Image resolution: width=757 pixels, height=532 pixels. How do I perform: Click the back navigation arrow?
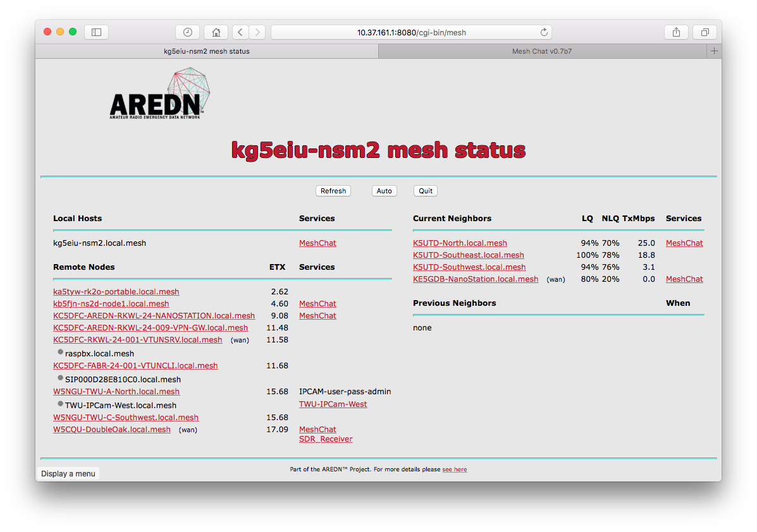pyautogui.click(x=240, y=32)
